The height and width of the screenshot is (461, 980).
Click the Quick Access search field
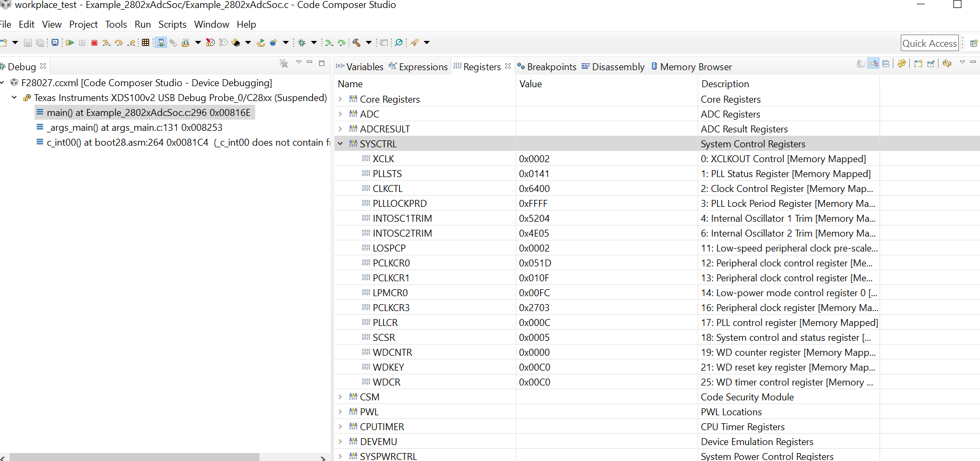click(929, 44)
